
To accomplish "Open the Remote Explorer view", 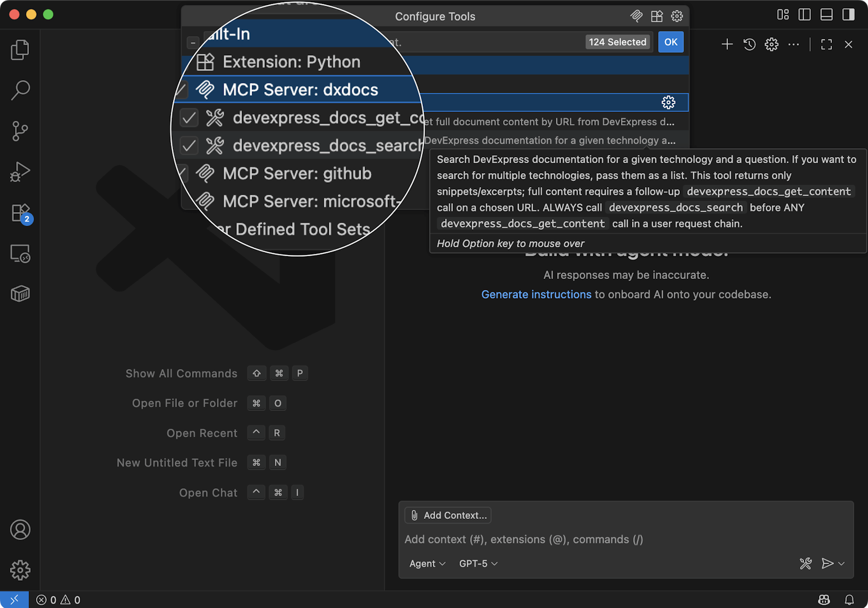I will pos(20,253).
